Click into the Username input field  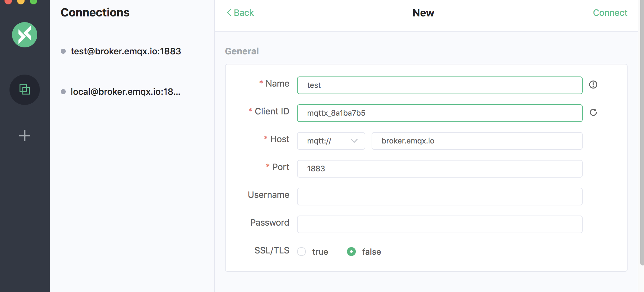click(440, 197)
